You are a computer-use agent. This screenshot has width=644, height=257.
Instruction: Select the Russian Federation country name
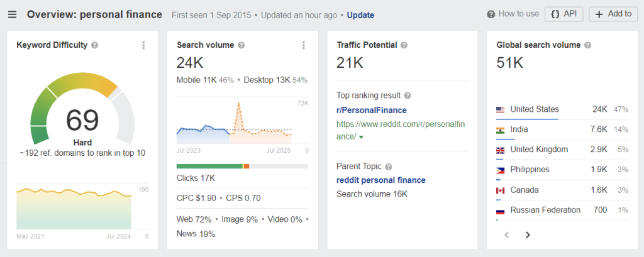(545, 211)
